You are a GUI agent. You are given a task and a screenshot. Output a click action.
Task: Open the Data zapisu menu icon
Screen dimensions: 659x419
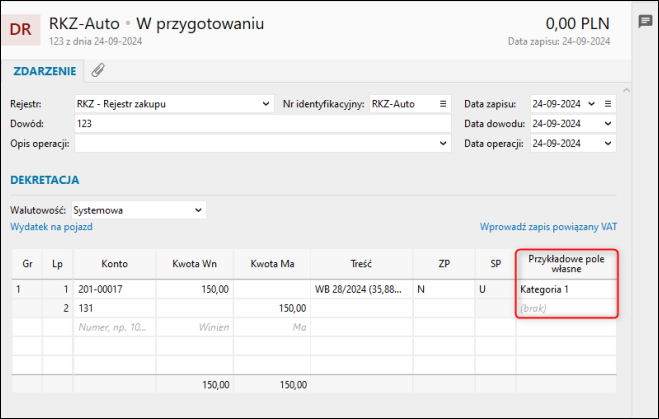coord(608,104)
